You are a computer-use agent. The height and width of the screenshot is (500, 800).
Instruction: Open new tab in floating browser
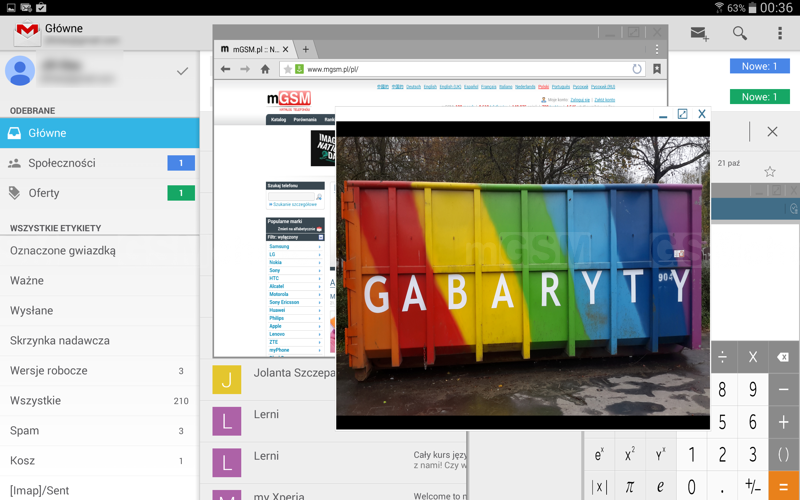click(x=306, y=49)
